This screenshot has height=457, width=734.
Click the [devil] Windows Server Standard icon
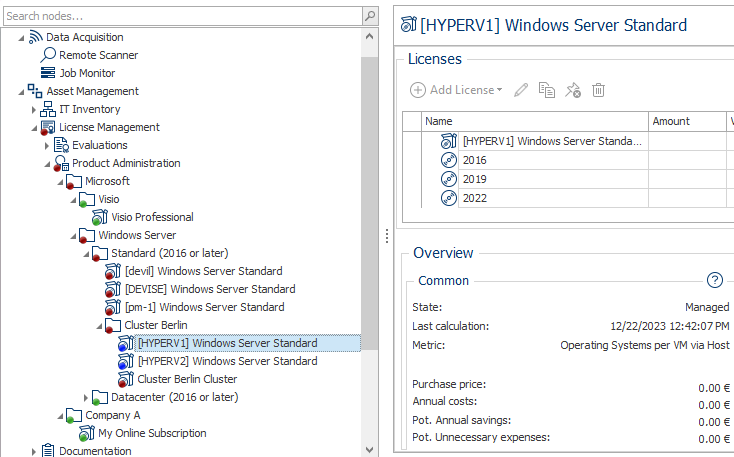113,271
